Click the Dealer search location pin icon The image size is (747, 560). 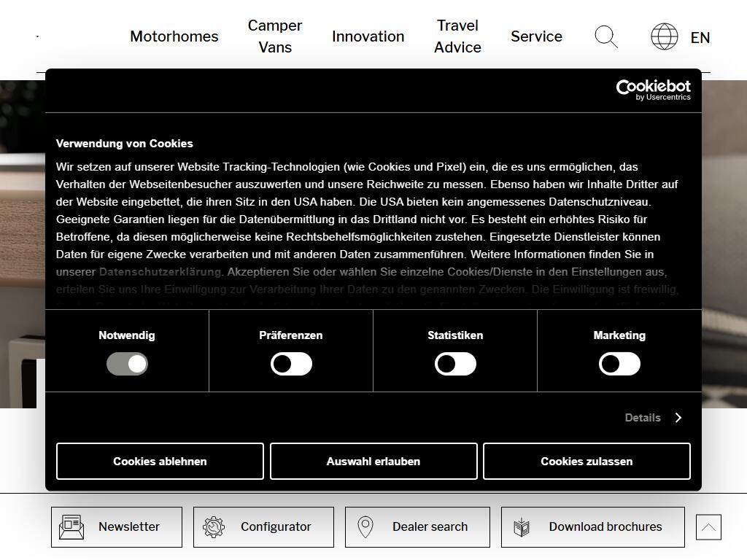pyautogui.click(x=365, y=526)
